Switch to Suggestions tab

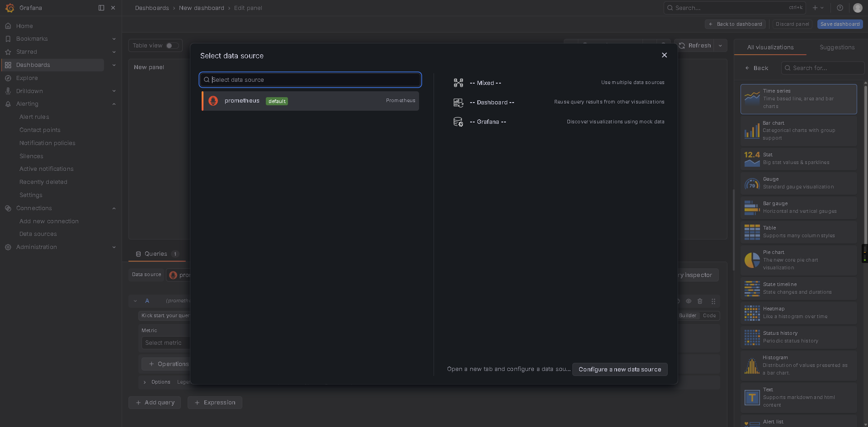click(x=837, y=47)
